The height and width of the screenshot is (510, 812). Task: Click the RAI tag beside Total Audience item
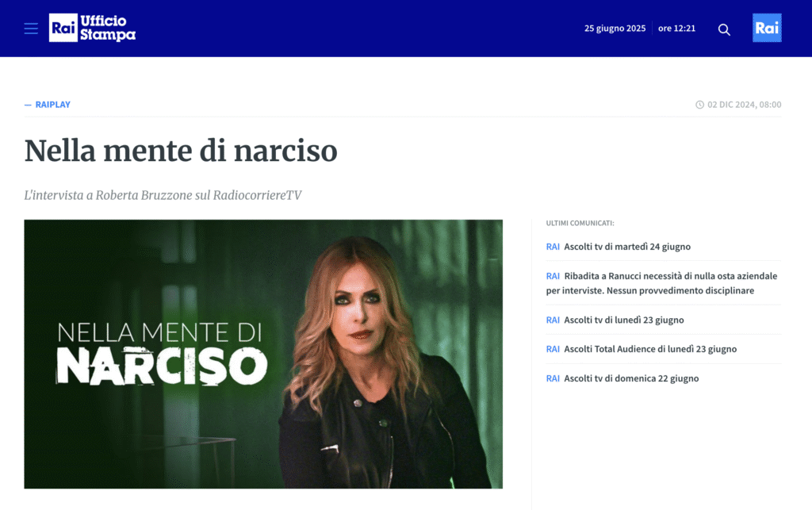(x=553, y=349)
